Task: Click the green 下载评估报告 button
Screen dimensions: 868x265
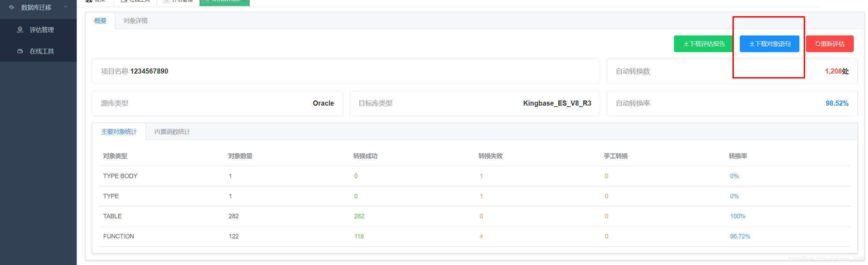Action: pos(704,44)
